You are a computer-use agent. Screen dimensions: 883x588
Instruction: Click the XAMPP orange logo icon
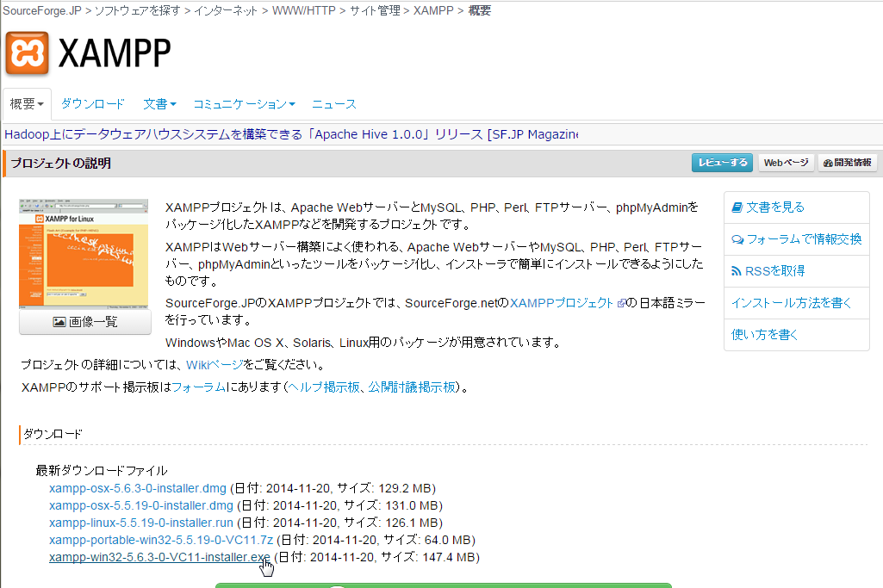coord(27,53)
